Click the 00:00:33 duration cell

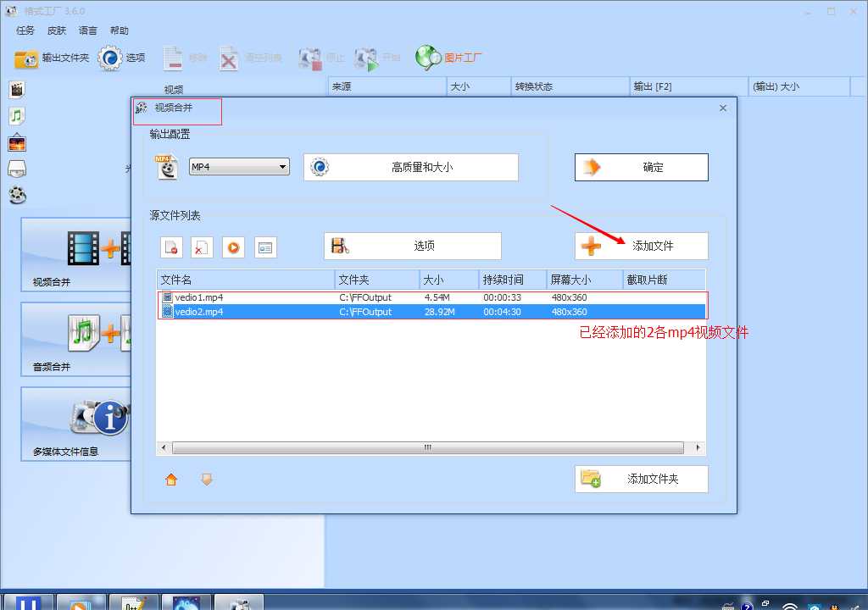tap(502, 297)
